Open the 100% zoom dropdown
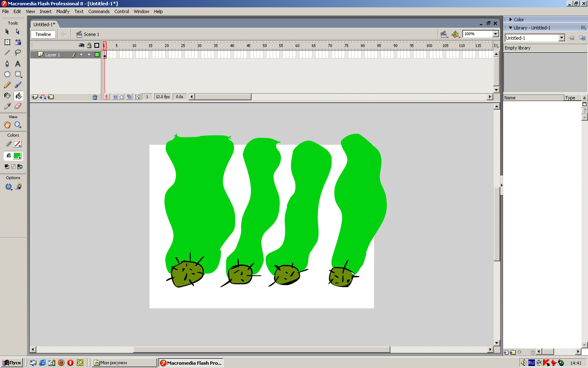The height and width of the screenshot is (368, 588). pos(495,34)
